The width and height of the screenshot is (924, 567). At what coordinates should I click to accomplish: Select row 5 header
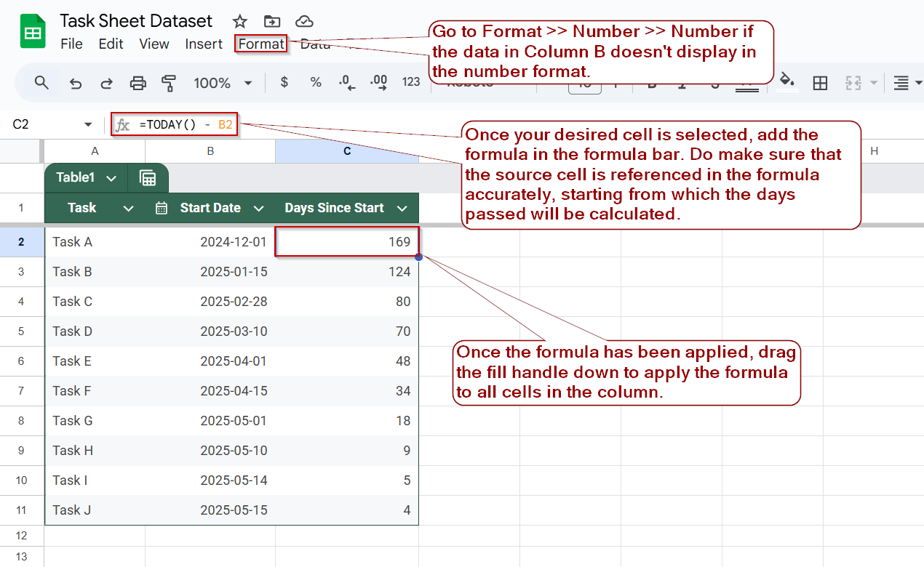(x=22, y=331)
